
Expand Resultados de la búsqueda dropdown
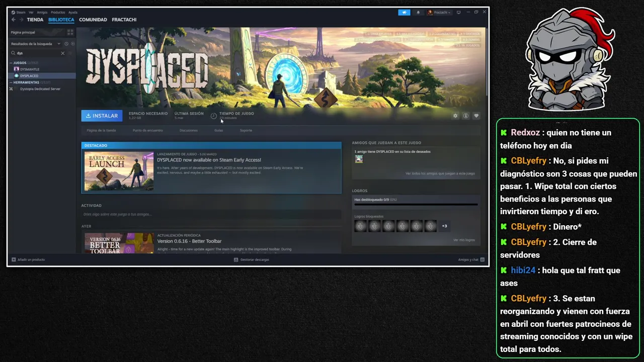tap(35, 44)
